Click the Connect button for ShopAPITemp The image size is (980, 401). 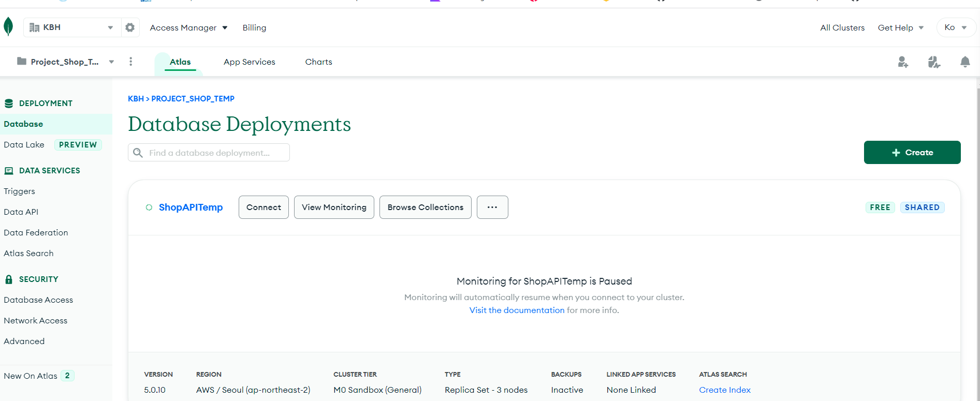tap(264, 207)
